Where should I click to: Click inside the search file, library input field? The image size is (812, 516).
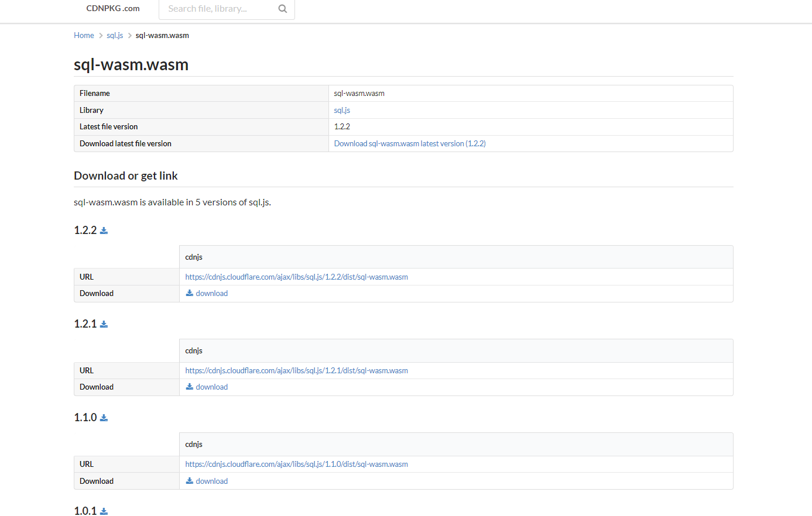[217, 9]
